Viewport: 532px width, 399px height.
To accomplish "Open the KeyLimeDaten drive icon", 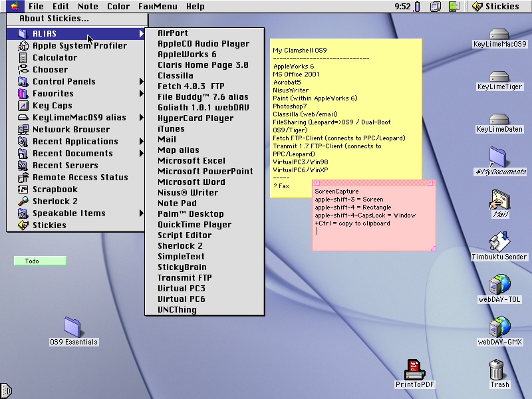I will point(499,119).
